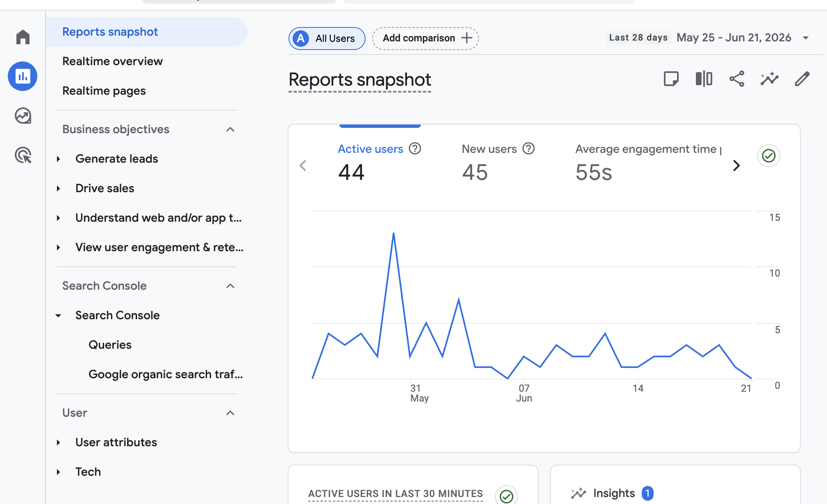Expand User attributes tree arrow
Viewport: 827px width, 504px height.
coord(58,443)
